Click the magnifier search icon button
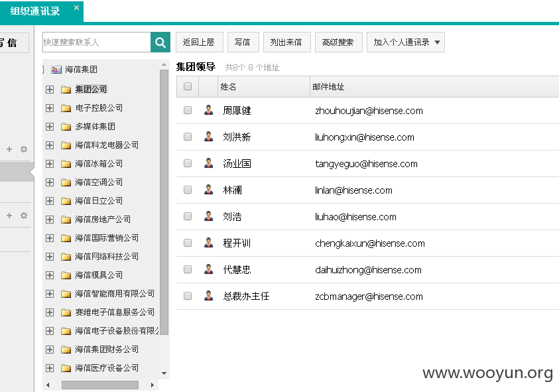559x392 pixels. (160, 42)
